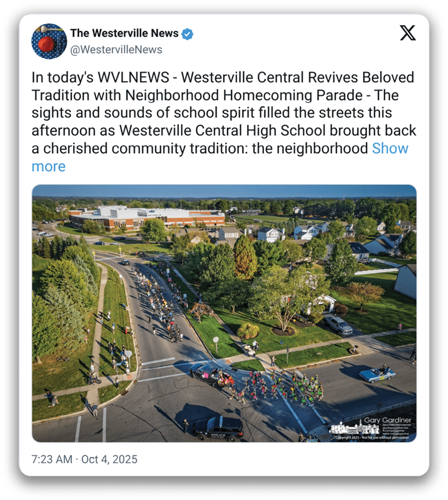Click the colorful cheer group crossing the intersection
Image resolution: width=448 pixels, height=500 pixels.
tap(277, 387)
